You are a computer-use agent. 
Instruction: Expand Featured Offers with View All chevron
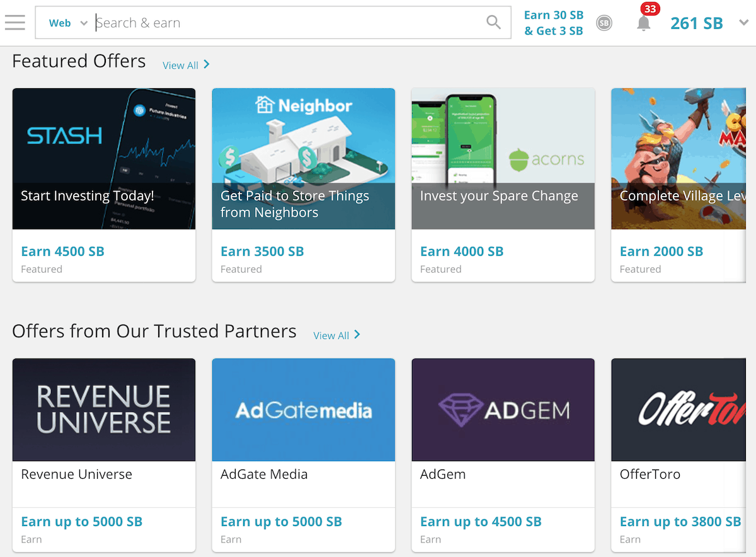[186, 64]
